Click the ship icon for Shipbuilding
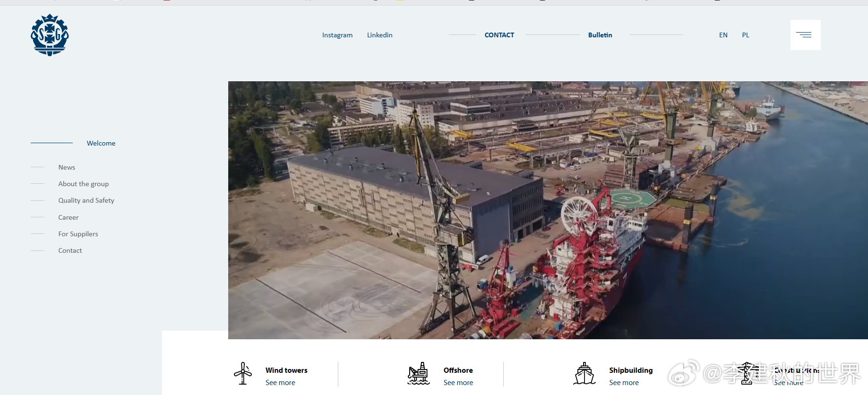Screen dimensions: 868x395 (584, 373)
